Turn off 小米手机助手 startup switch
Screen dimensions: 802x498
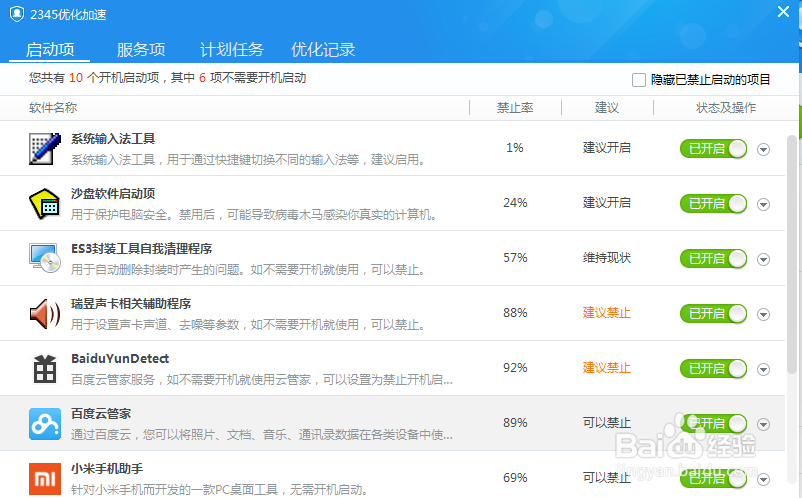(713, 479)
